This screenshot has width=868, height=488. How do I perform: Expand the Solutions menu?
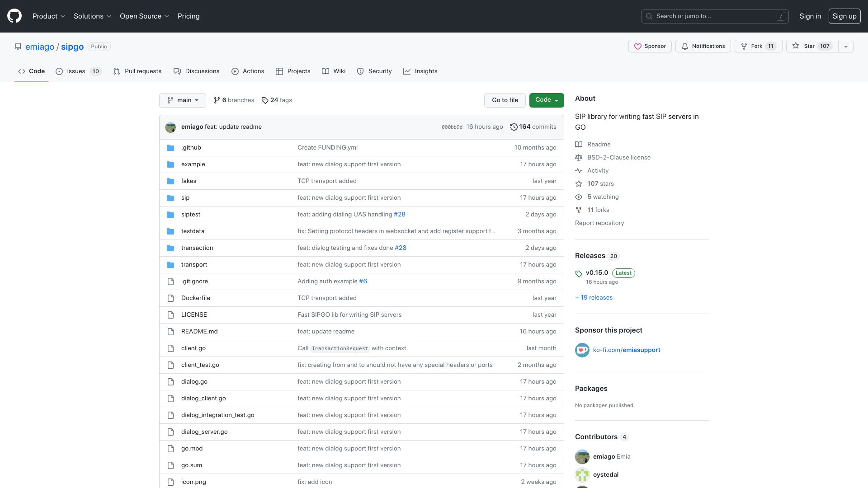[x=93, y=16]
